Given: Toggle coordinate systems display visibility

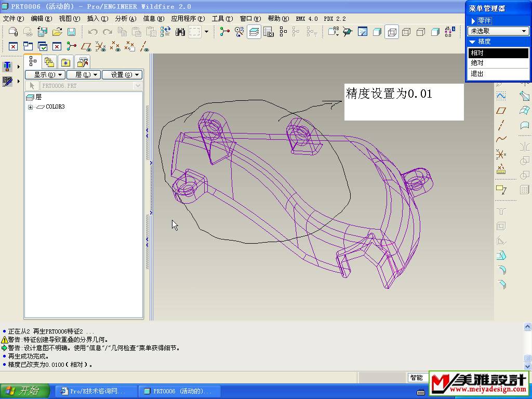Looking at the screenshot, I should tap(130, 47).
